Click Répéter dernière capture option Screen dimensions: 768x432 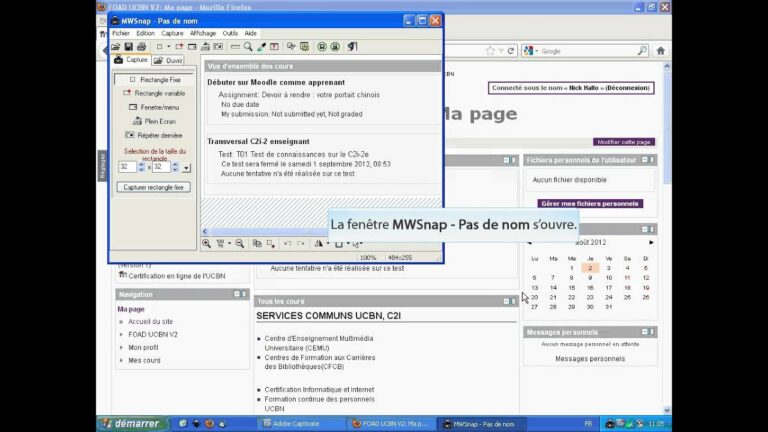point(154,135)
